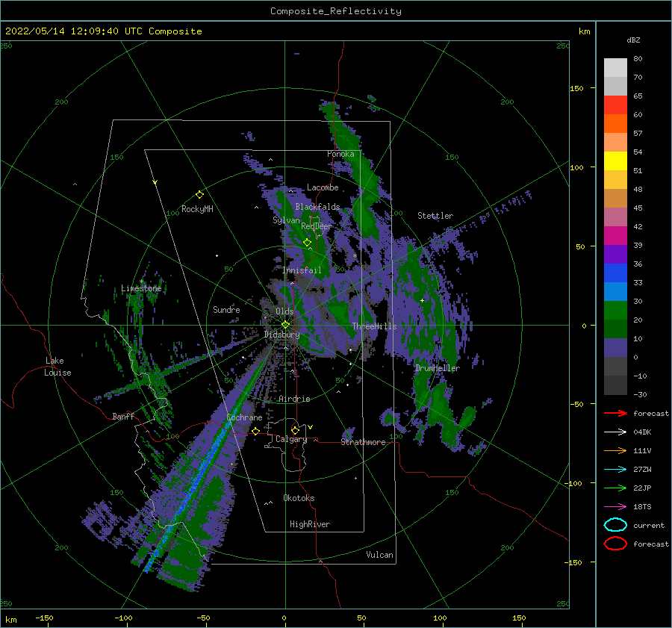Click the yellow radar-center diamond above Didsbury
672x628 pixels.
coord(285,325)
